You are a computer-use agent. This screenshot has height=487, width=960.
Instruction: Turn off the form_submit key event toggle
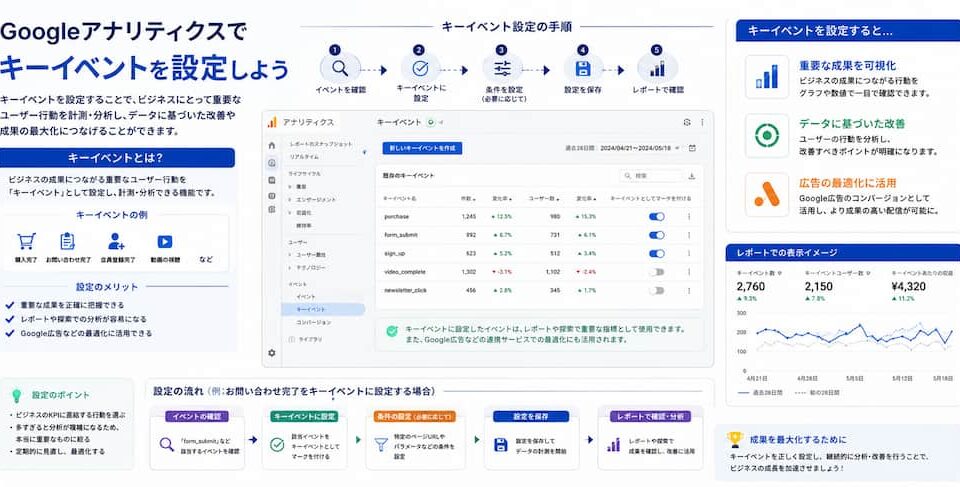656,235
